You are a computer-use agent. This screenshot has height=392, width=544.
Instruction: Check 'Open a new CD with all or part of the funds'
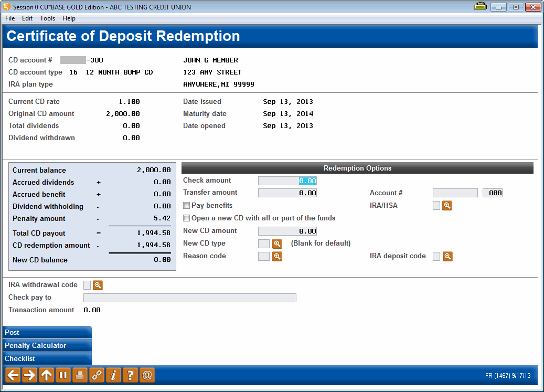[186, 218]
